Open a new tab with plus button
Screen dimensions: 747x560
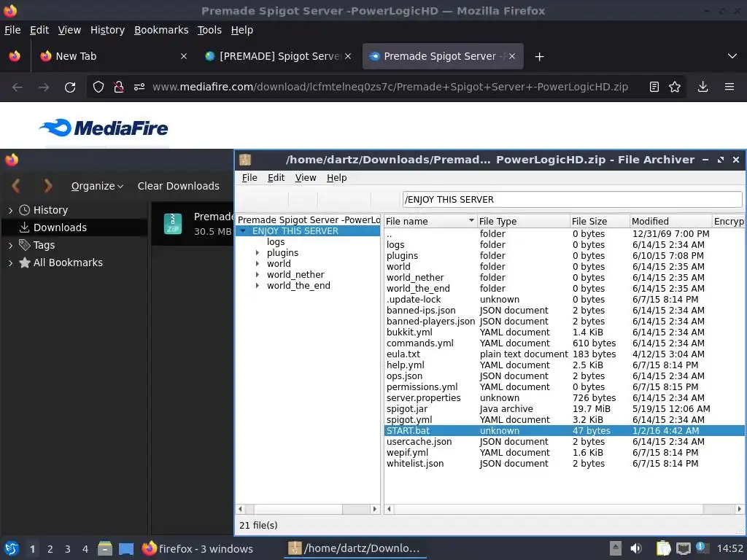tap(539, 57)
